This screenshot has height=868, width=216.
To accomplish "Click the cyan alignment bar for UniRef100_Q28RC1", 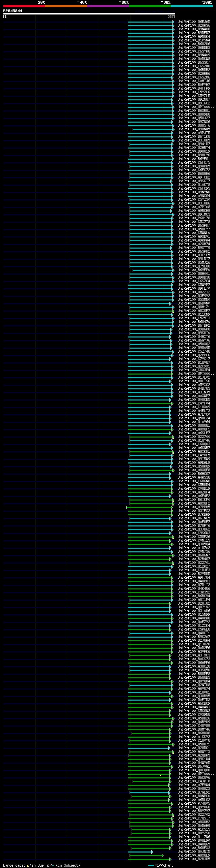I will pyautogui.click(x=150, y=748).
